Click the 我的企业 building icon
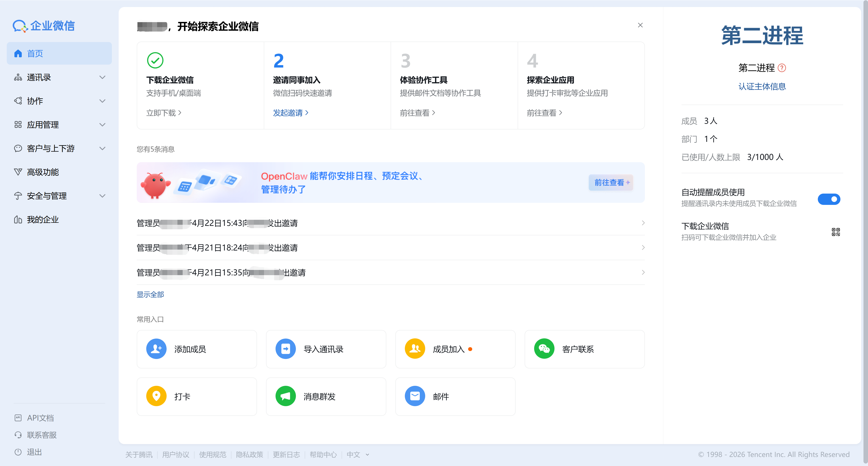The width and height of the screenshot is (868, 466). 18,220
